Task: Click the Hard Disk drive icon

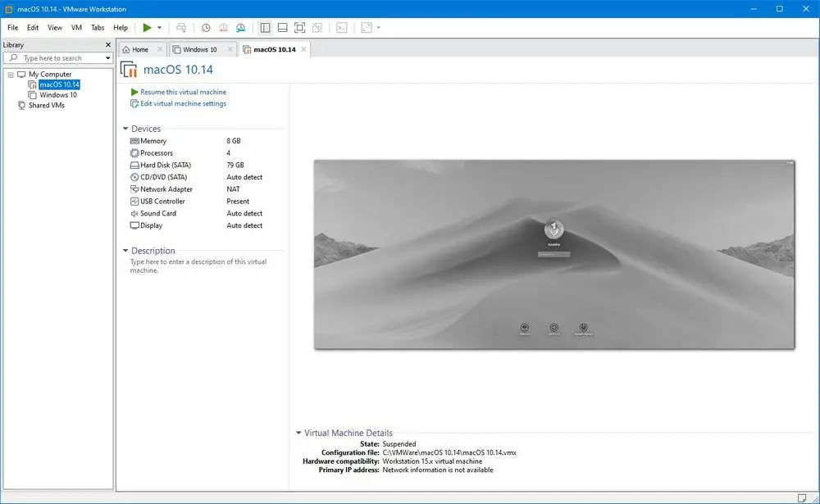Action: tap(134, 166)
